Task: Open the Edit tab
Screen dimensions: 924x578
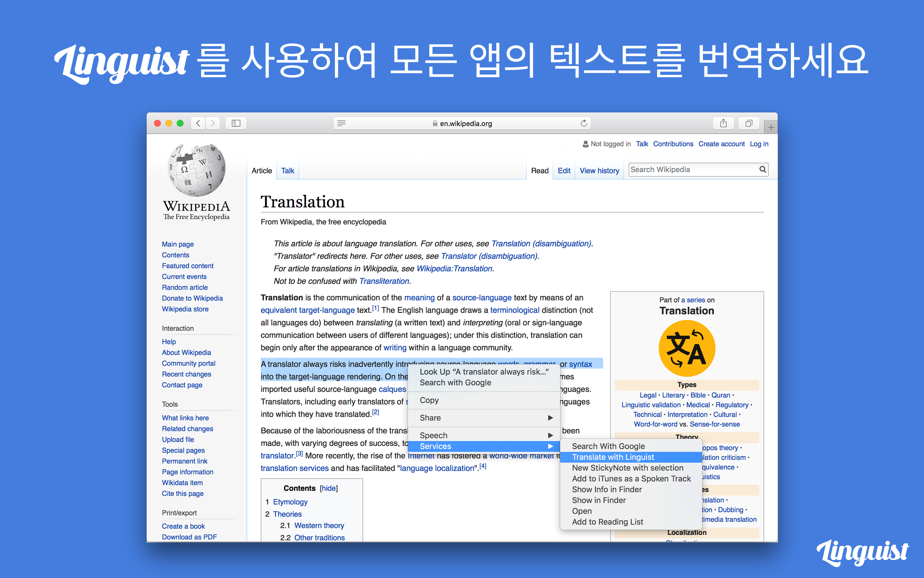Action: [x=564, y=171]
